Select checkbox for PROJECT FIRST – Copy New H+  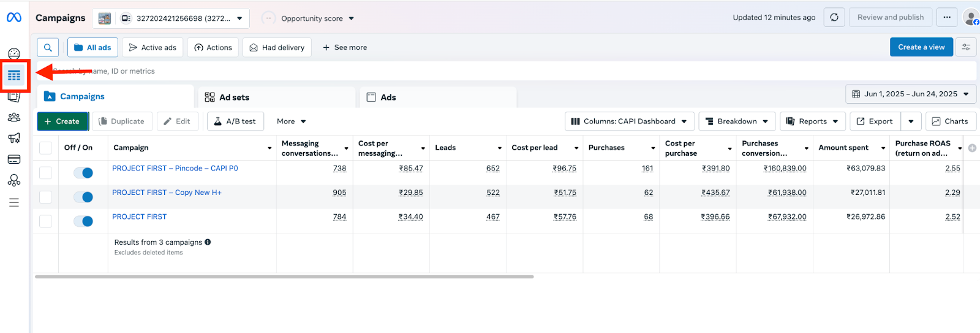[x=45, y=197]
